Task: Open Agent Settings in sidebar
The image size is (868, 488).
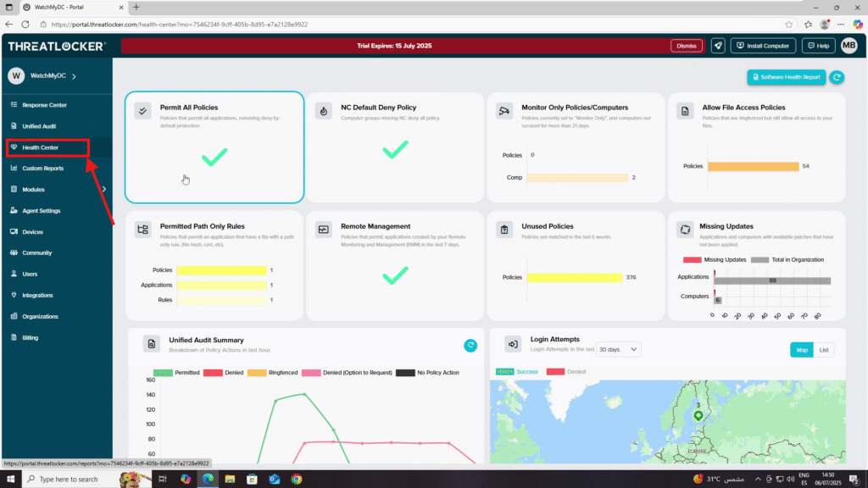Action: 41,211
